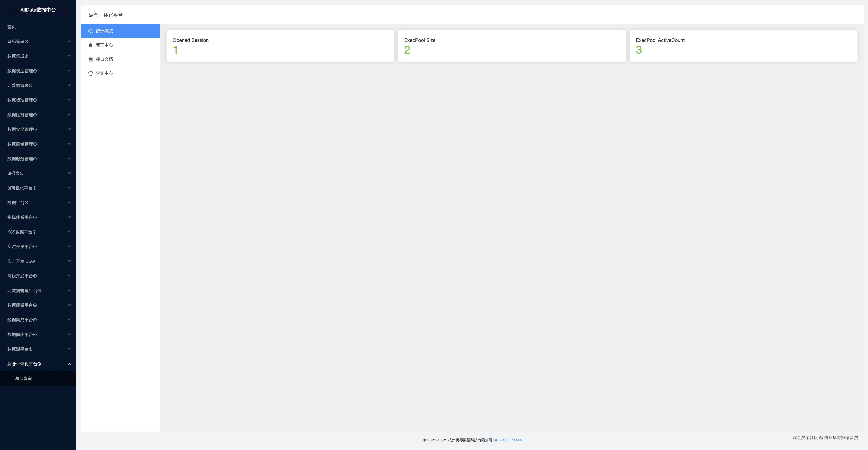868x450 pixels.
Task: Open the 实时开发IDE menu
Action: coord(38,261)
